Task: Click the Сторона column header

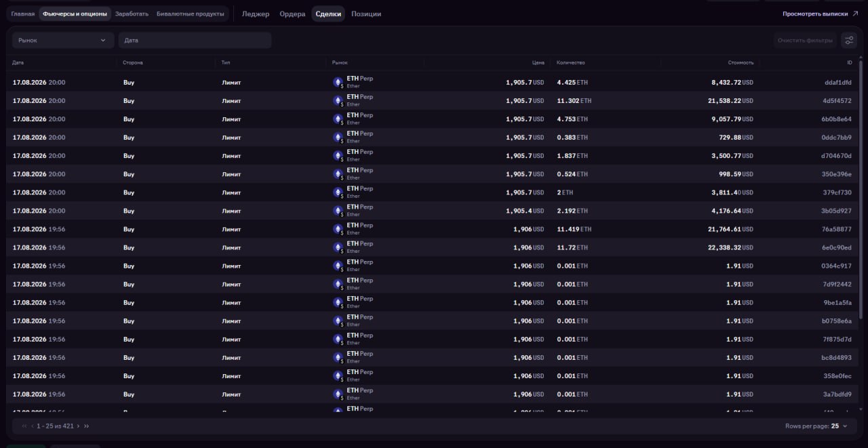Action: tap(133, 62)
